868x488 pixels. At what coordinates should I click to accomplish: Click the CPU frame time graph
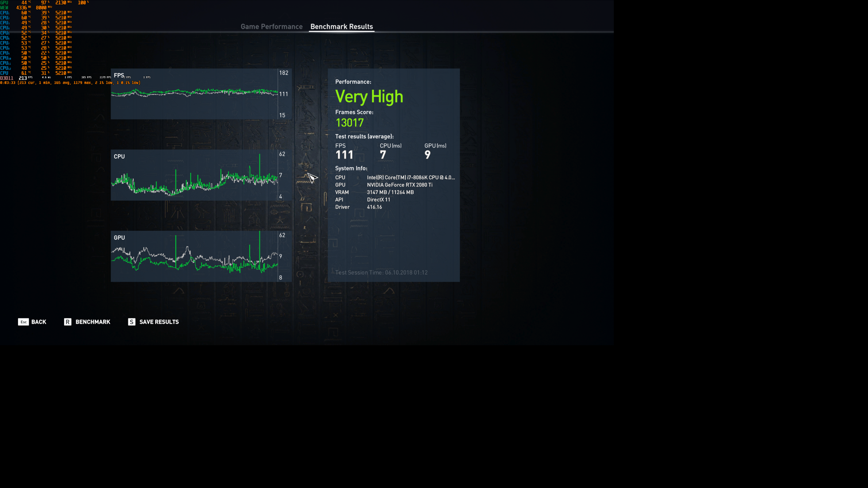pos(194,175)
